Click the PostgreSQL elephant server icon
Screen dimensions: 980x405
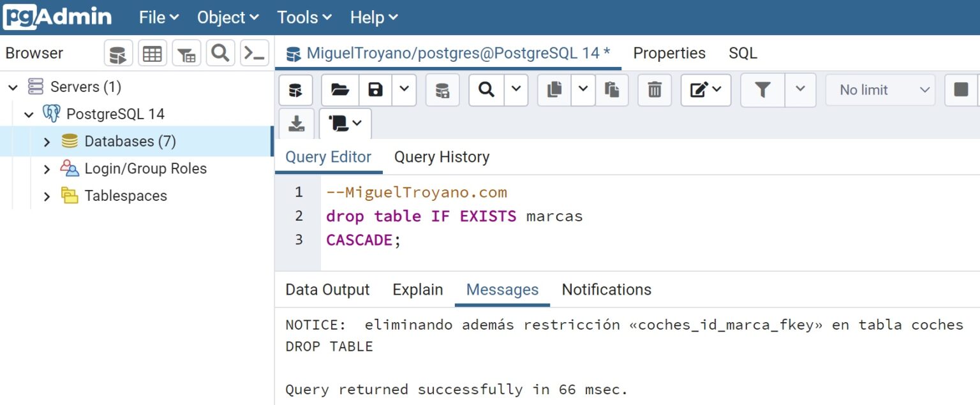coord(51,114)
